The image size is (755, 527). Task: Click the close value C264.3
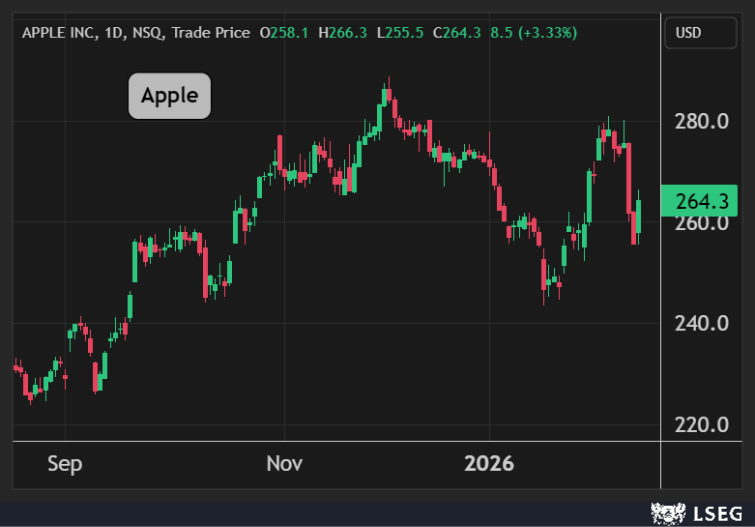tap(458, 33)
